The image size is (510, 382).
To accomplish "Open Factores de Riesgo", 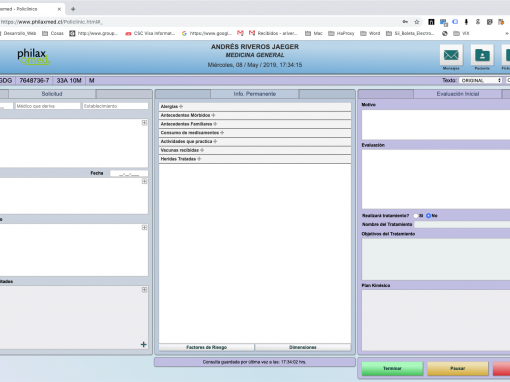I will point(207,347).
